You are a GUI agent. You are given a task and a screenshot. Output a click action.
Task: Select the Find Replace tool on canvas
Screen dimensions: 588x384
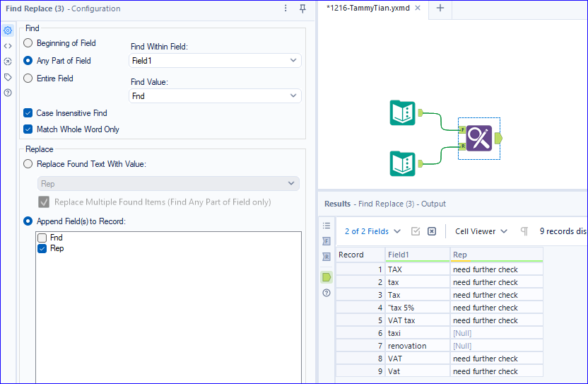click(478, 137)
